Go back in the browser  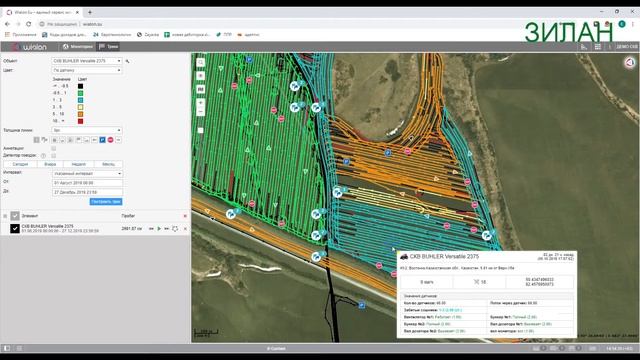pos(7,24)
